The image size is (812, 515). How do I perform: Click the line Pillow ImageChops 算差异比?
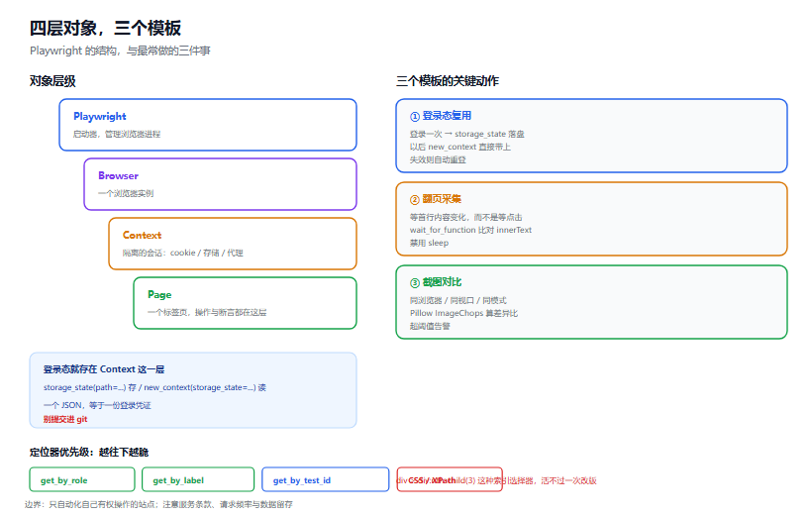[x=464, y=313]
